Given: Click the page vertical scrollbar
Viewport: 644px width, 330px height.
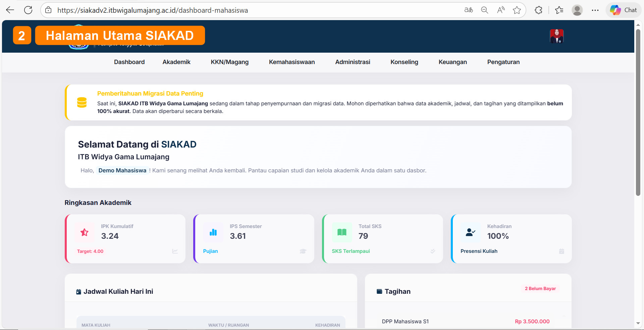Looking at the screenshot, I should pos(638,112).
